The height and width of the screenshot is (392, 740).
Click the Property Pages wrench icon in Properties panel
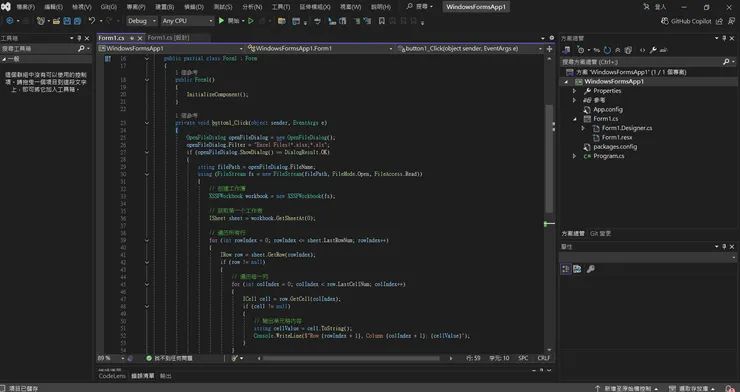[x=590, y=269]
